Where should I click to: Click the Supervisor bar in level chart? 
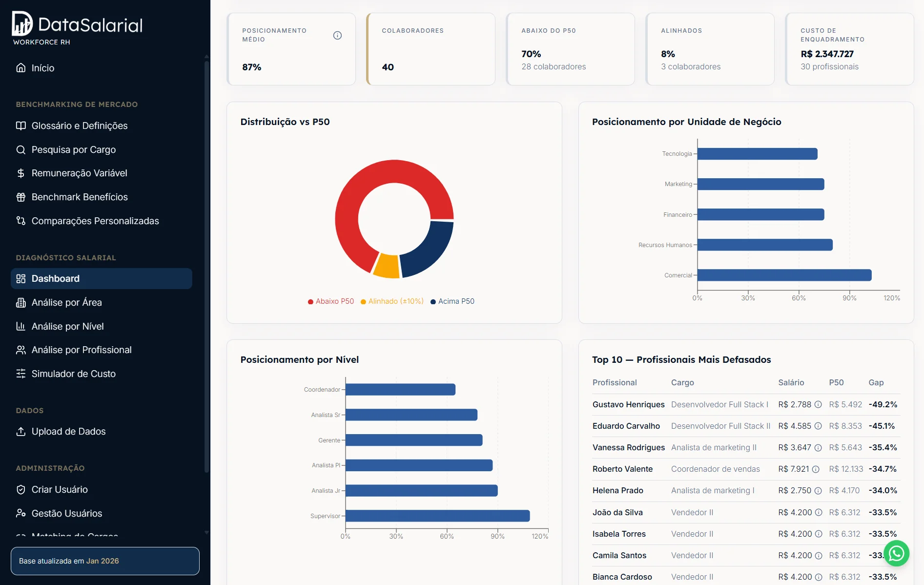[x=437, y=516]
